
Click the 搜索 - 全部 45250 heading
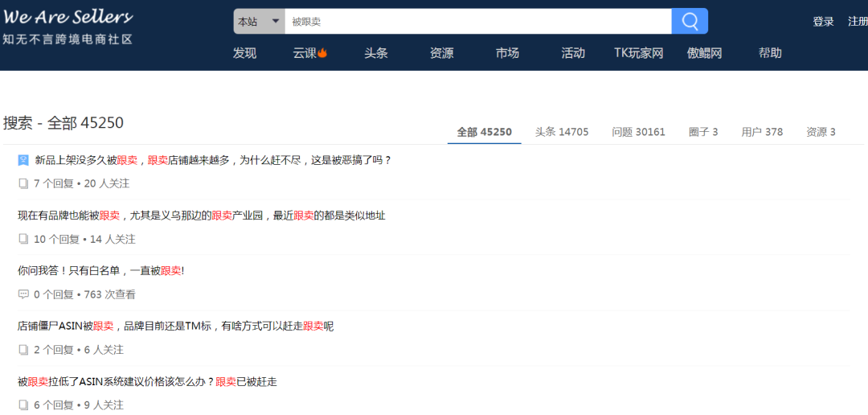pos(63,122)
